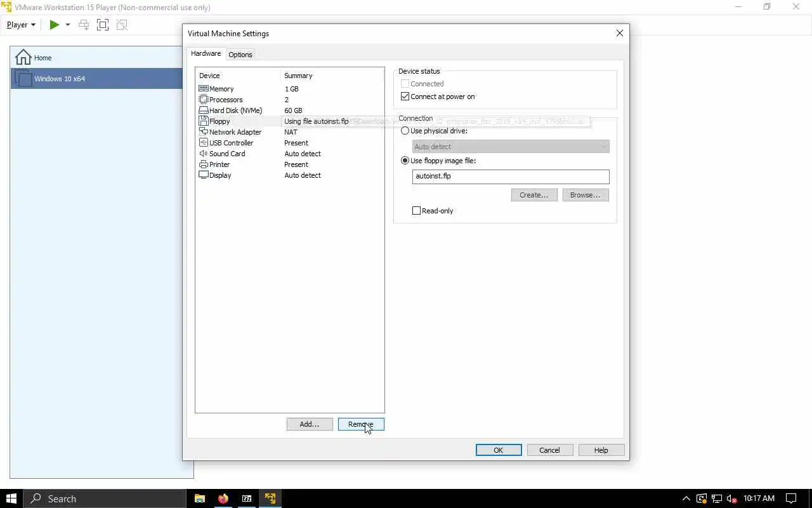Click the network tray icon
Image resolution: width=812 pixels, height=508 pixels.
(717, 498)
